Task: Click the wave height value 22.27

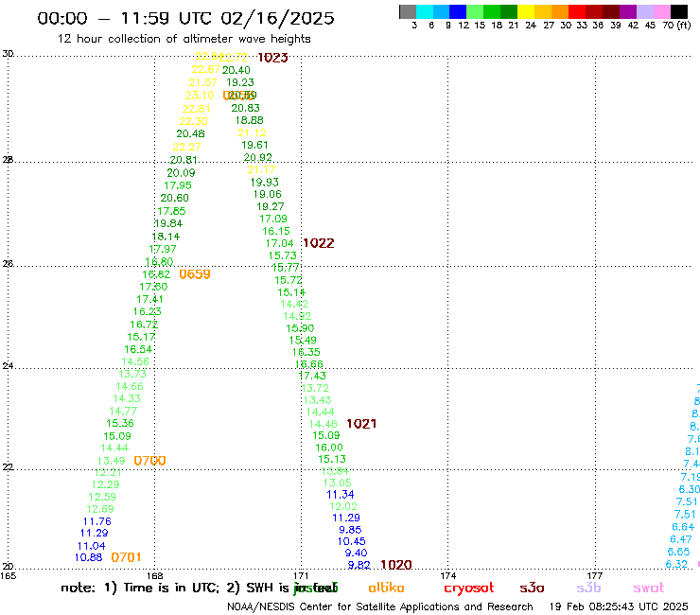Action: point(186,147)
